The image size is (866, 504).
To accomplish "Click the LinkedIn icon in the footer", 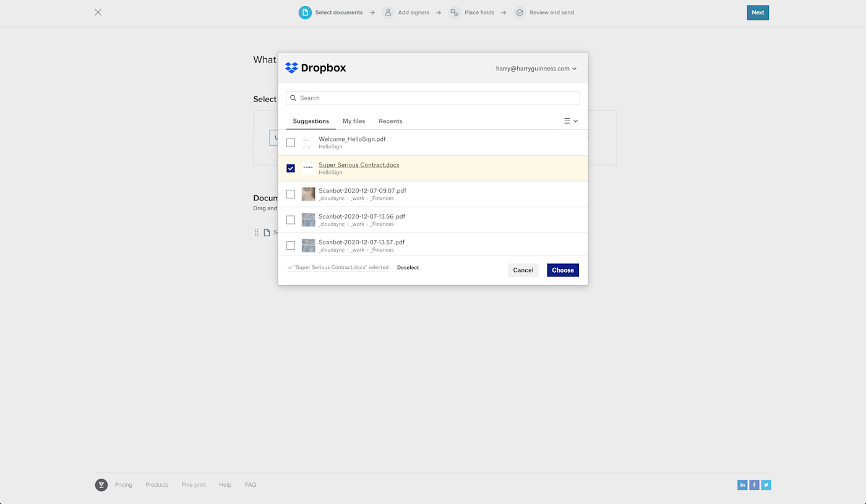I will tap(742, 485).
